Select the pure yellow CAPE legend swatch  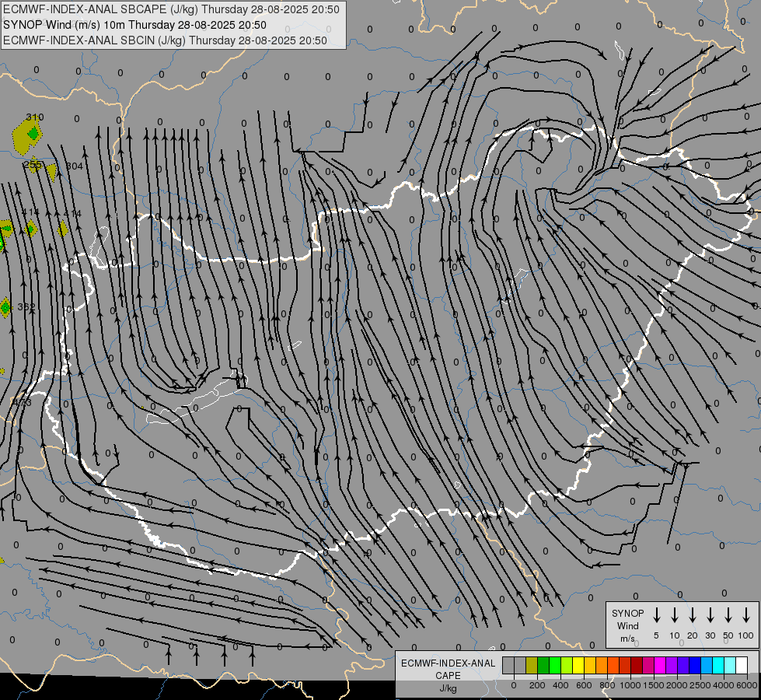pos(578,665)
